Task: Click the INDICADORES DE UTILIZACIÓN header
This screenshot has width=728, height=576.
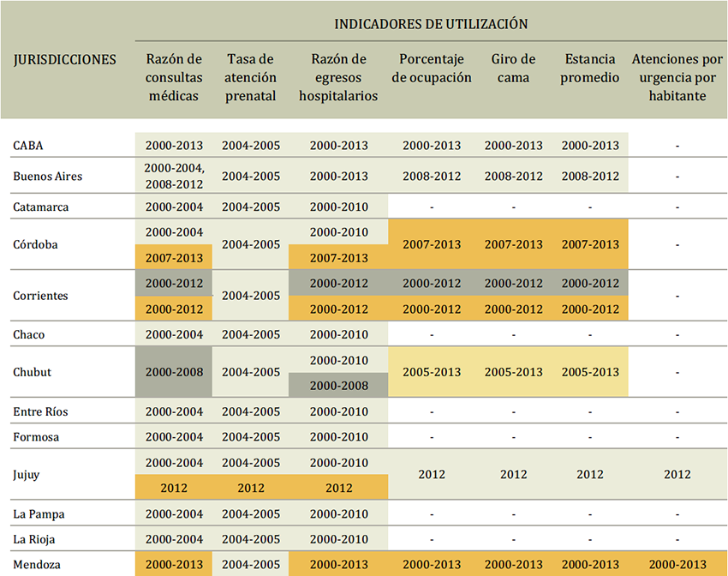Action: pos(433,24)
